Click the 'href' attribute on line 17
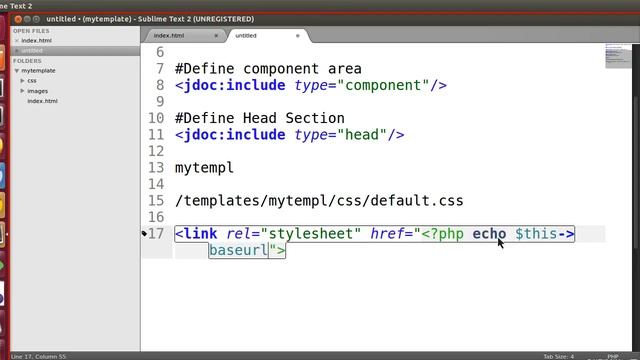Image resolution: width=640 pixels, height=360 pixels. click(x=387, y=234)
